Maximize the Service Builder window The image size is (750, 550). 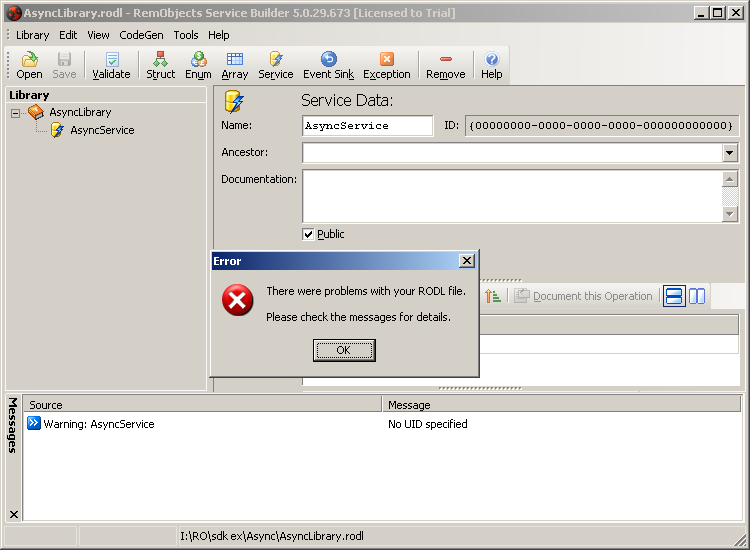pos(717,13)
